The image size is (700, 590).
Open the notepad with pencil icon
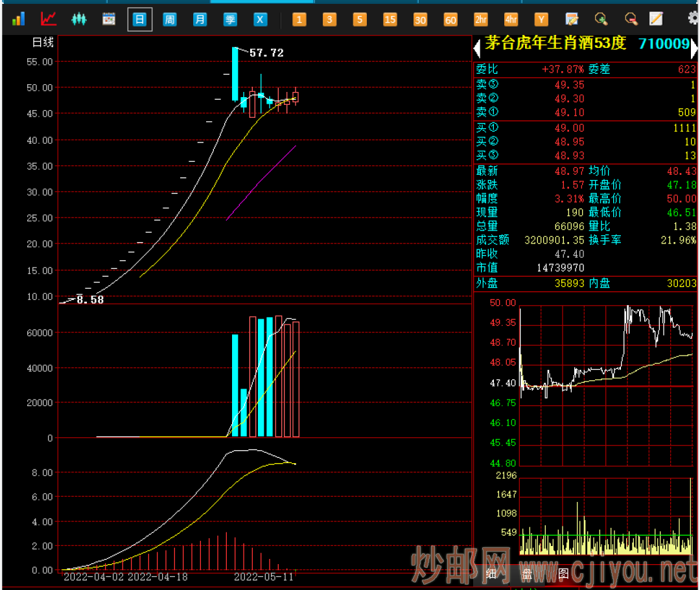point(657,19)
